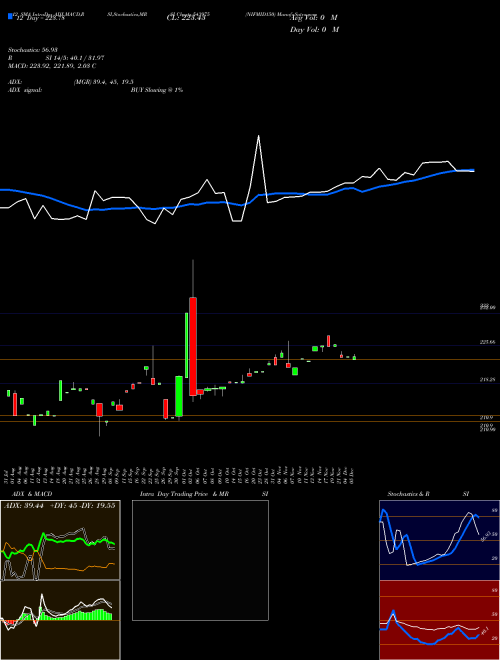
Task: Click the "BUY Slowing @ 1%" signal text
Action: pos(157,90)
